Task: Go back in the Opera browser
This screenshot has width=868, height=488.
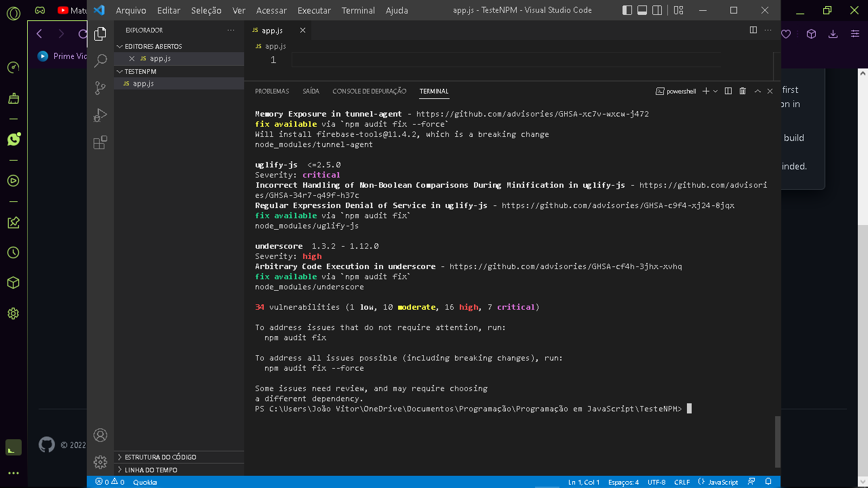Action: coord(39,34)
